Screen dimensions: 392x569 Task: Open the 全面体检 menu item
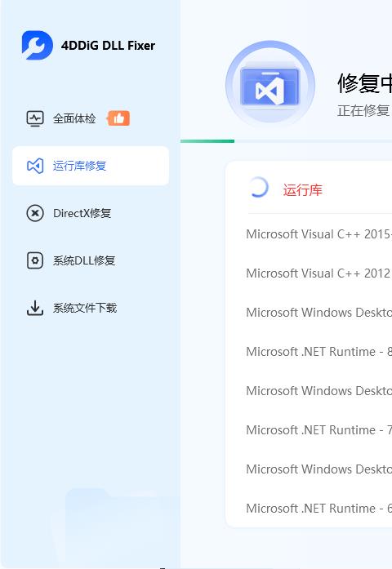pos(91,118)
